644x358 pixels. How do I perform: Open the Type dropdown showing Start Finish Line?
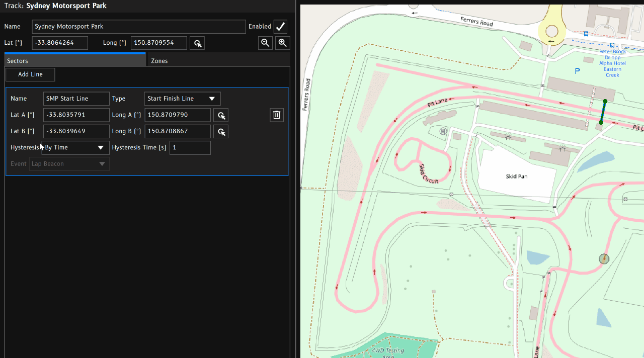click(x=182, y=99)
